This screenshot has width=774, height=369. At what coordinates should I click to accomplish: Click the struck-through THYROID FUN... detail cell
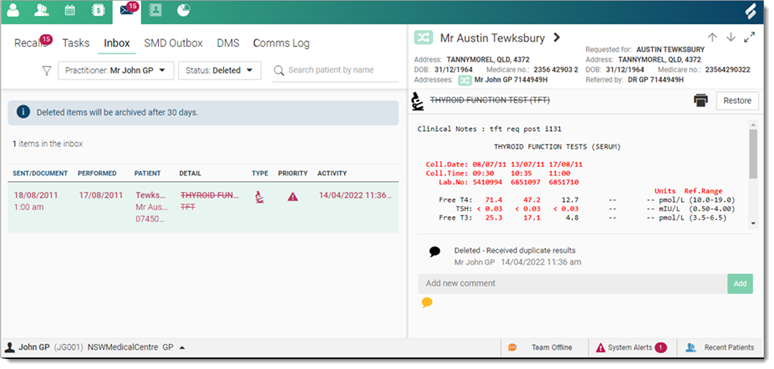tap(210, 195)
